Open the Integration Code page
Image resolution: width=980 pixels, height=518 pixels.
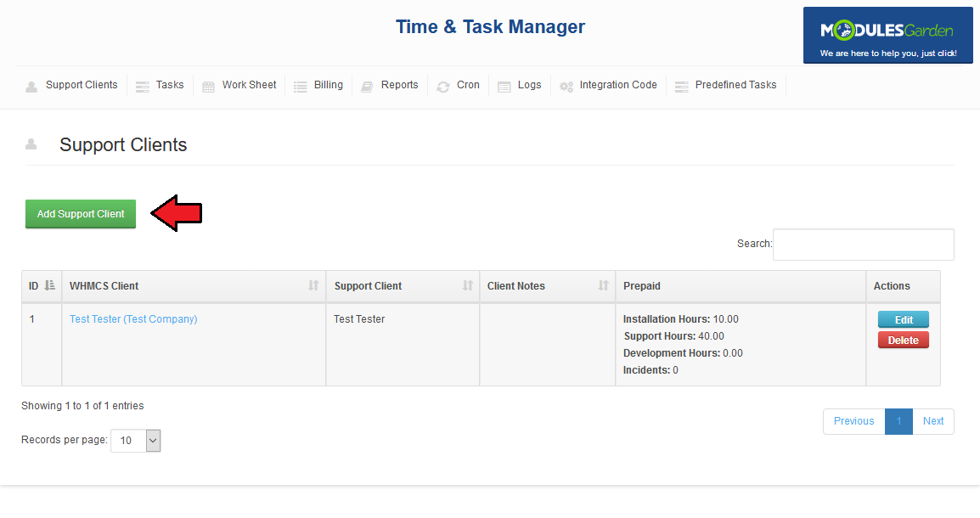click(x=618, y=85)
